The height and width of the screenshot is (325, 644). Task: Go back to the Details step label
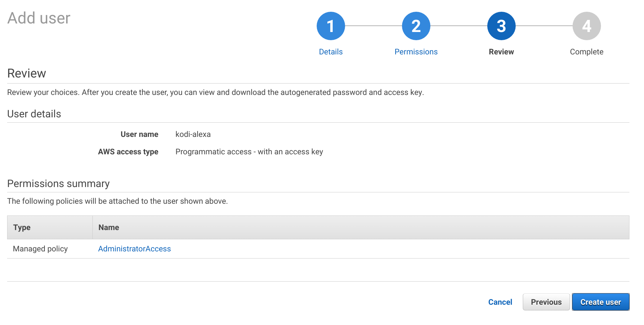331,52
